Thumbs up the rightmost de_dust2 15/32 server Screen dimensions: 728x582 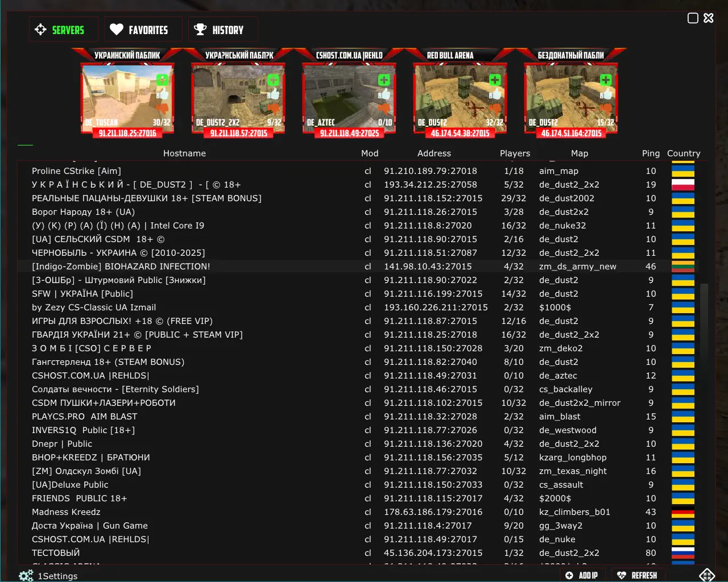[606, 94]
